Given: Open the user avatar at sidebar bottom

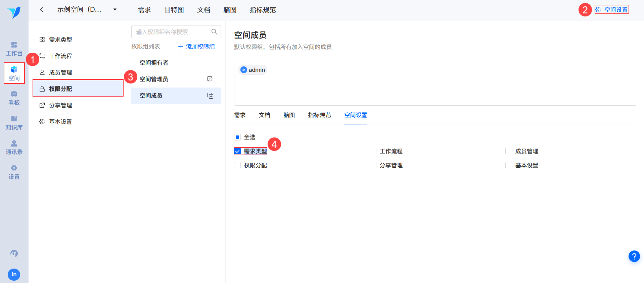Looking at the screenshot, I should coord(14,274).
